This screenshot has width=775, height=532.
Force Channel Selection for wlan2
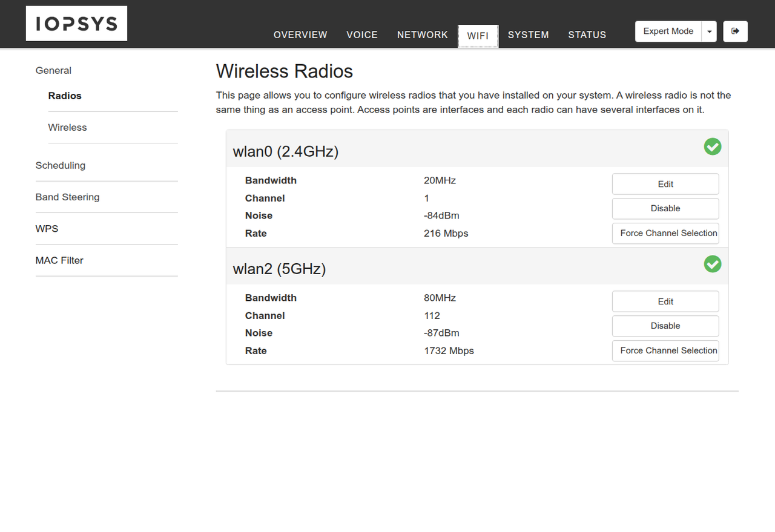tap(665, 350)
